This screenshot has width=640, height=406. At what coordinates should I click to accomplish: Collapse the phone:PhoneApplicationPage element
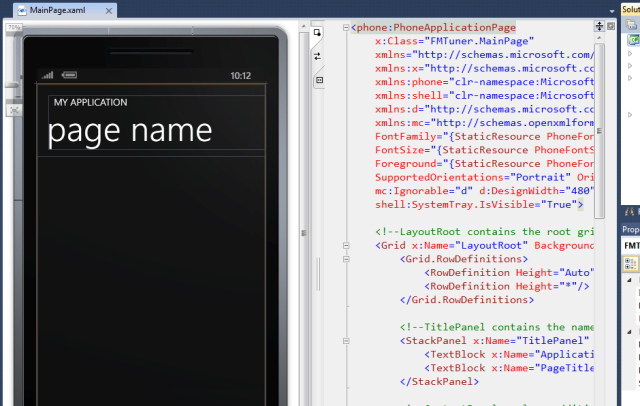click(x=346, y=28)
